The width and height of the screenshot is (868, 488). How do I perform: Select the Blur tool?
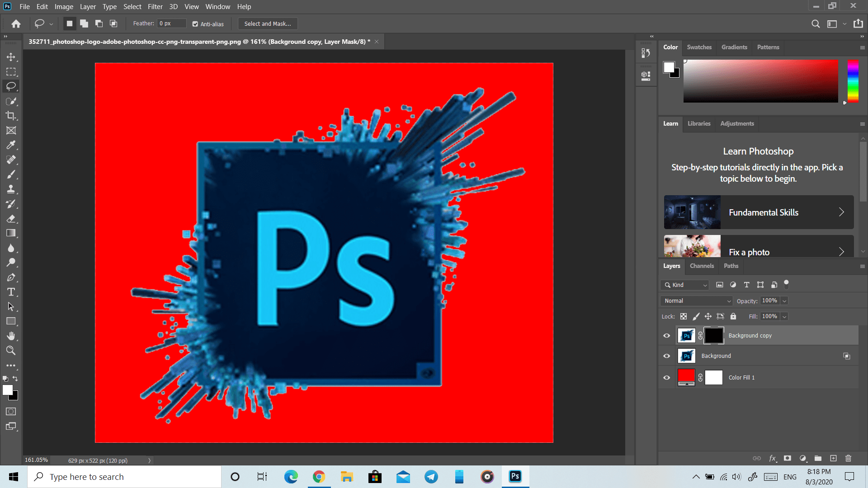pos(11,248)
